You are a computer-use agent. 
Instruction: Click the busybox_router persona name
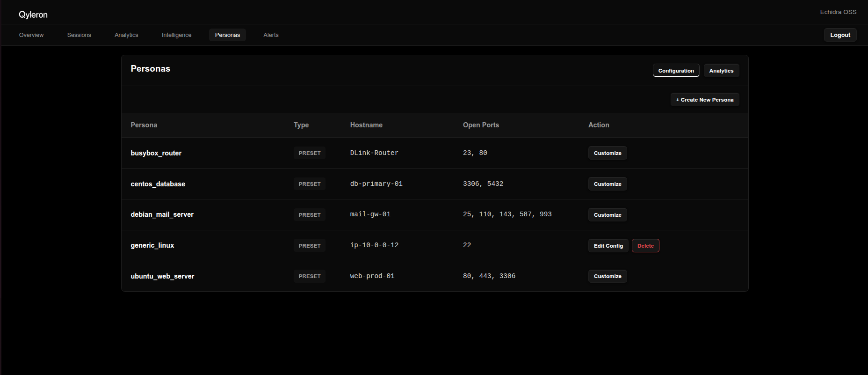(x=156, y=153)
